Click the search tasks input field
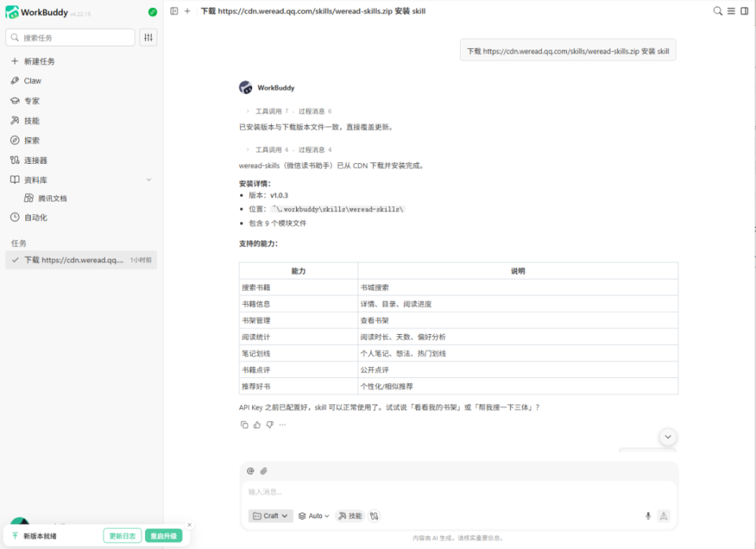The image size is (756, 549). pos(70,37)
